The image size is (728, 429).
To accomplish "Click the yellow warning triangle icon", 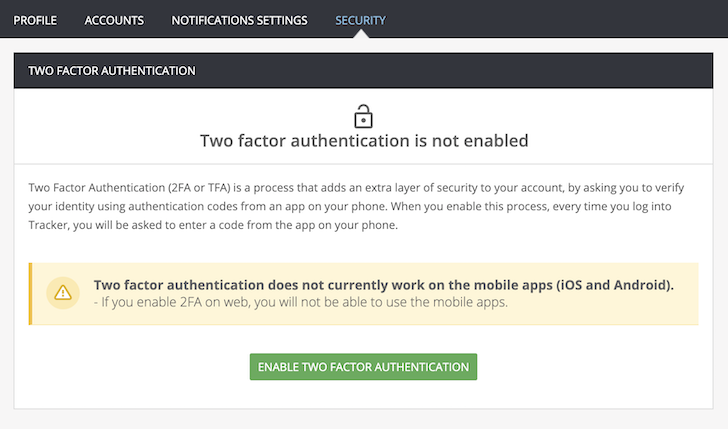I will (x=63, y=293).
